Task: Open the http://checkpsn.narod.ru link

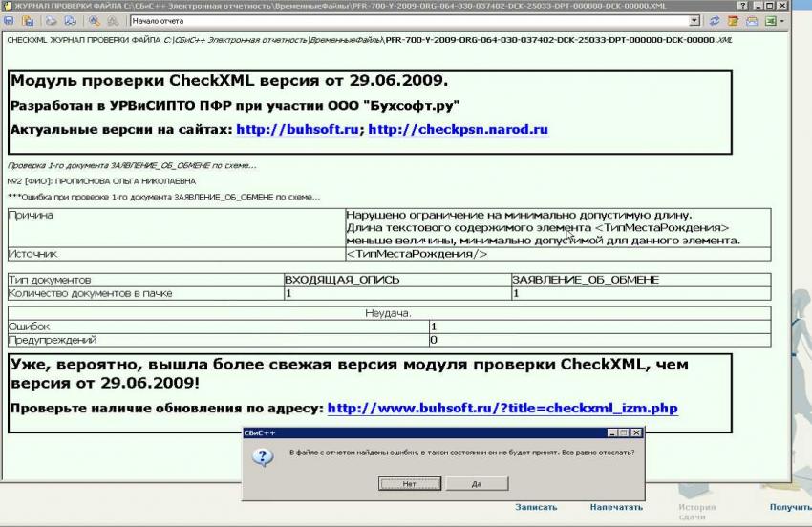Action: point(458,129)
